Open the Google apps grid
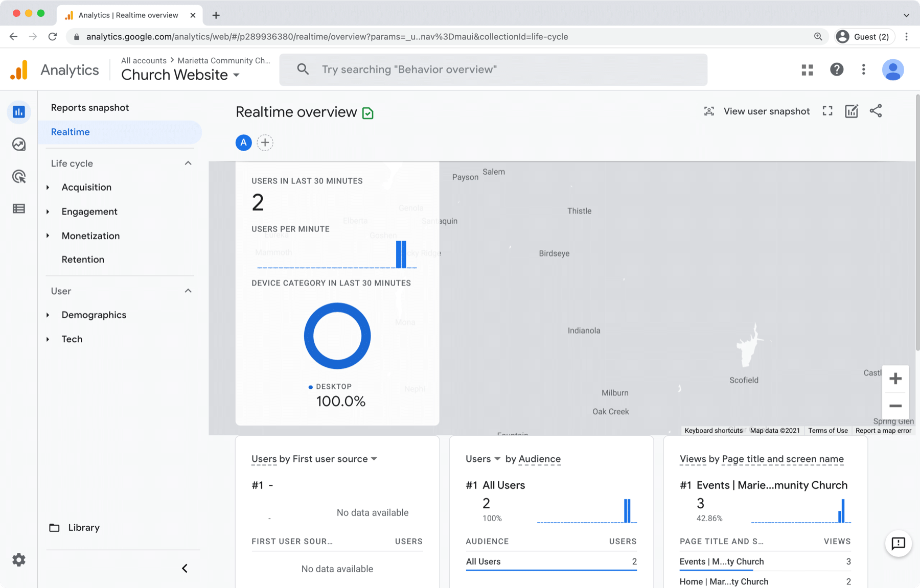This screenshot has width=920, height=588. (808, 70)
